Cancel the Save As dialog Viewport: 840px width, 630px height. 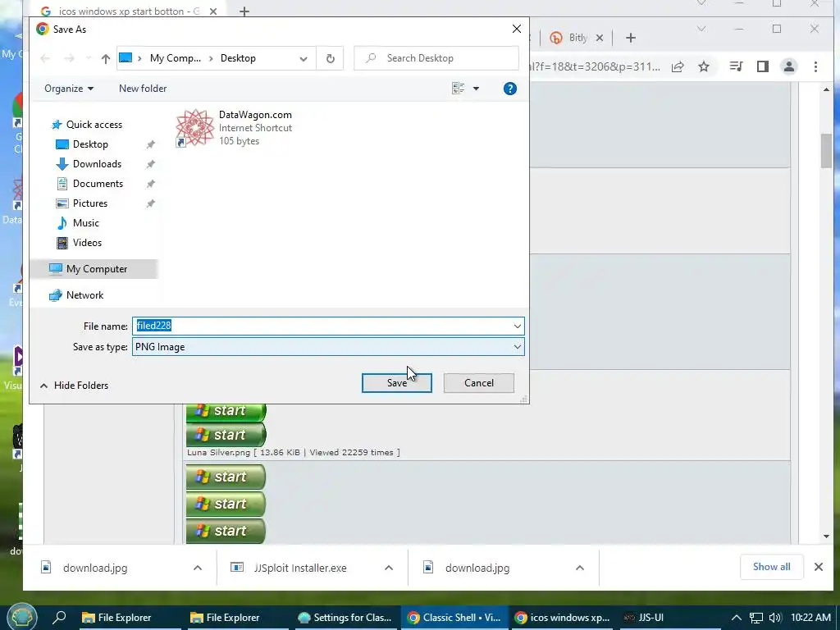pos(479,383)
